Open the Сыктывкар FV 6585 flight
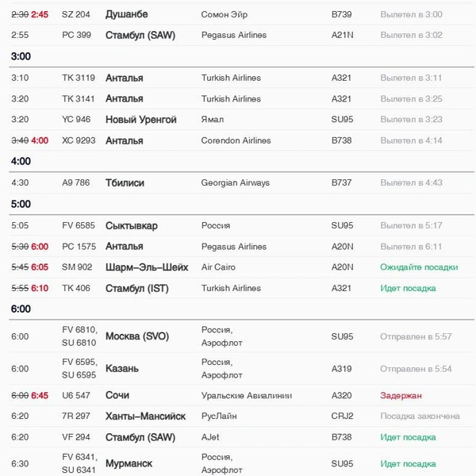This screenshot has width=476, height=476. (242, 225)
